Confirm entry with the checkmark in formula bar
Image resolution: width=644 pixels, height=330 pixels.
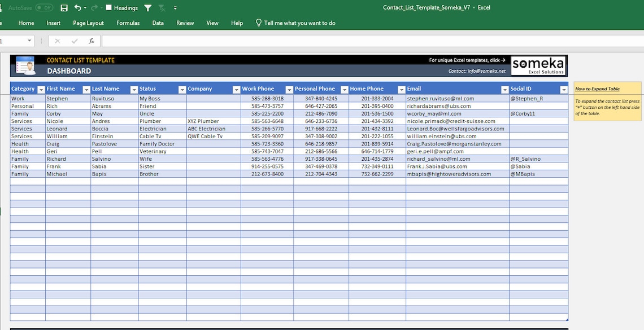pyautogui.click(x=74, y=40)
